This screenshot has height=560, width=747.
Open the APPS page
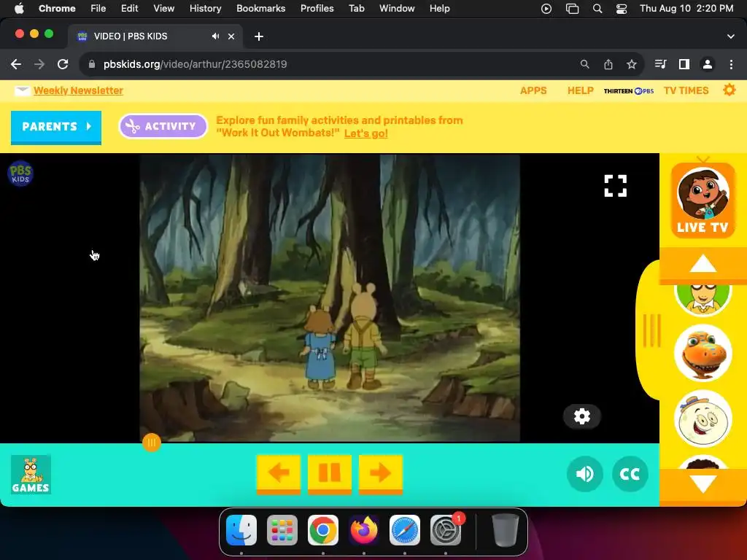coord(533,90)
